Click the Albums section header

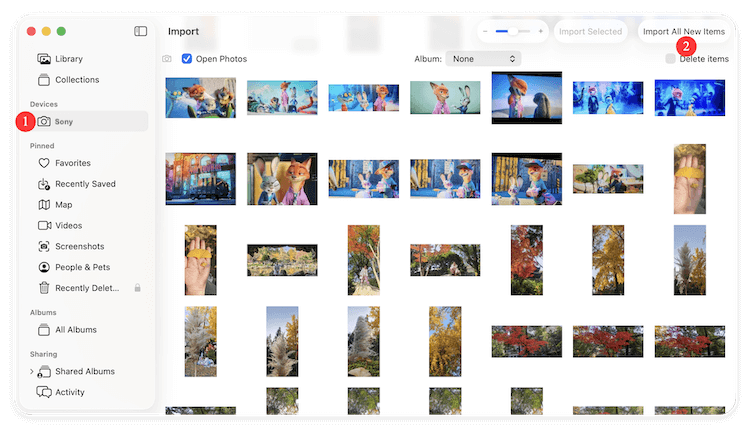[x=43, y=312]
